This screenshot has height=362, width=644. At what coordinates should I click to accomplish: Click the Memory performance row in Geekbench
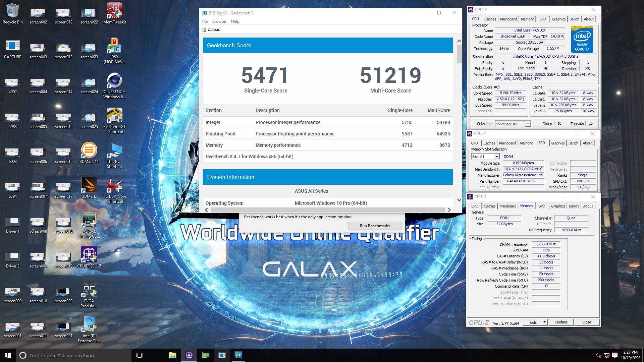[328, 145]
